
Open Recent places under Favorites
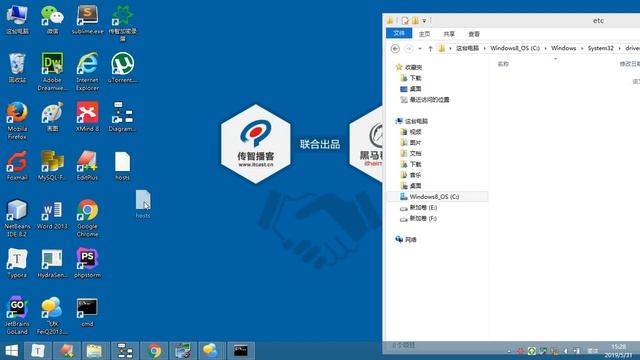[425, 100]
